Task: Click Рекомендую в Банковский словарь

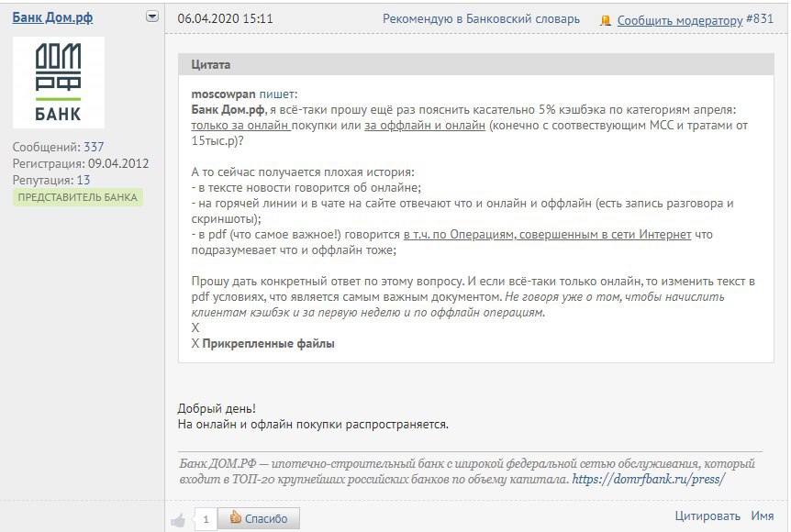Action: [x=481, y=19]
